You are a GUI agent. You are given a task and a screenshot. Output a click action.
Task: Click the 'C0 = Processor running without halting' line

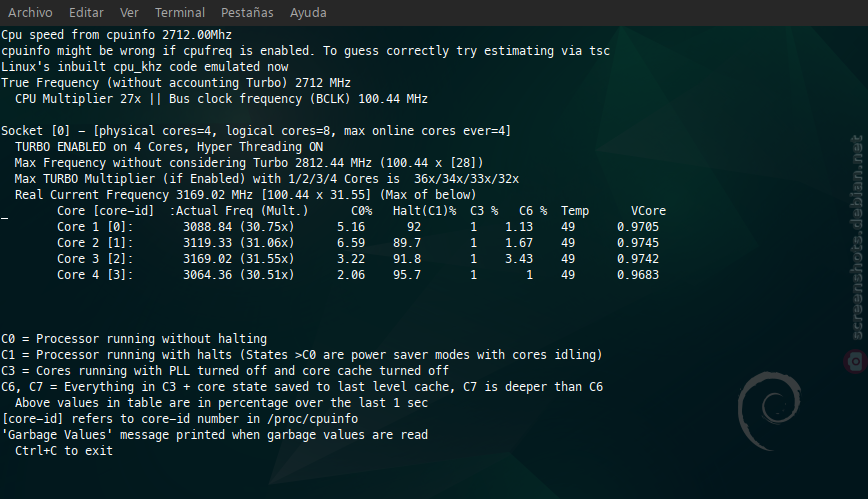134,339
